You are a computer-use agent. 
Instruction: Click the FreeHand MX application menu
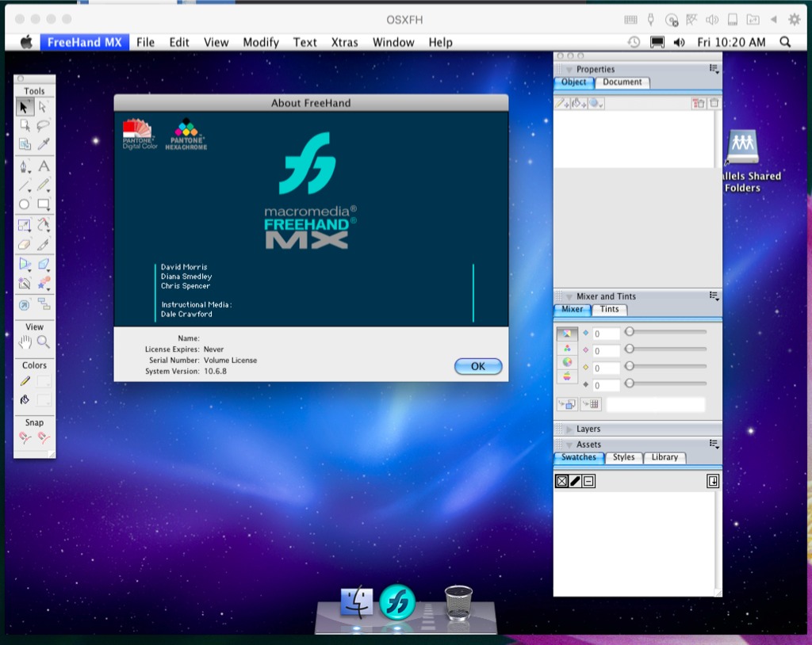pyautogui.click(x=84, y=43)
